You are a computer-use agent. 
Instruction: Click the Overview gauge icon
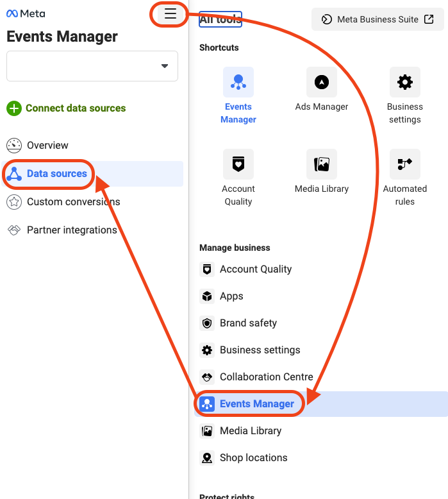(14, 146)
